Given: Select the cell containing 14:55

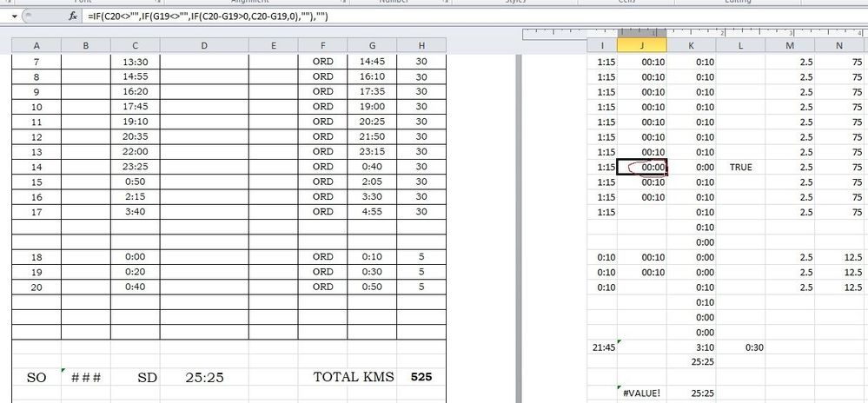Looking at the screenshot, I should (135, 76).
